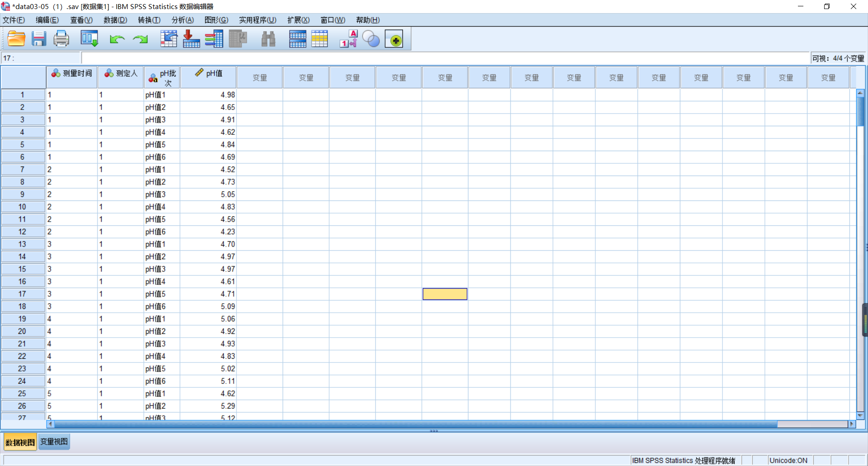
Task: Undo the last action (green left arrow)
Action: [117, 39]
